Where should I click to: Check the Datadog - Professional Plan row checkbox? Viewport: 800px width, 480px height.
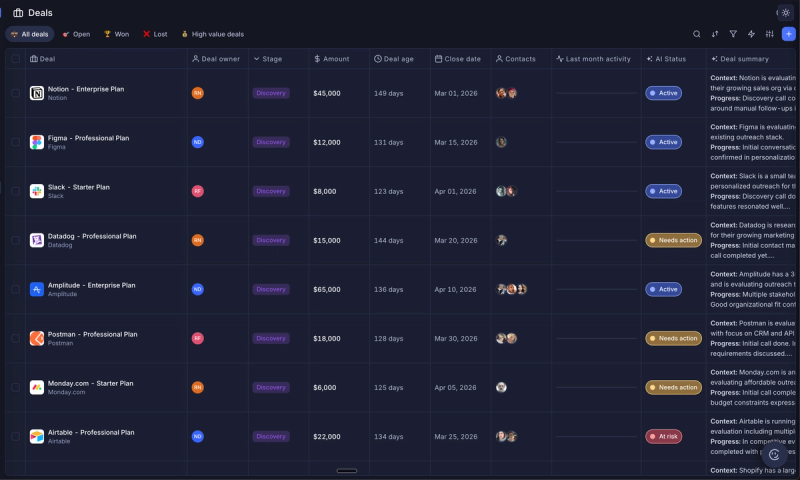point(15,240)
